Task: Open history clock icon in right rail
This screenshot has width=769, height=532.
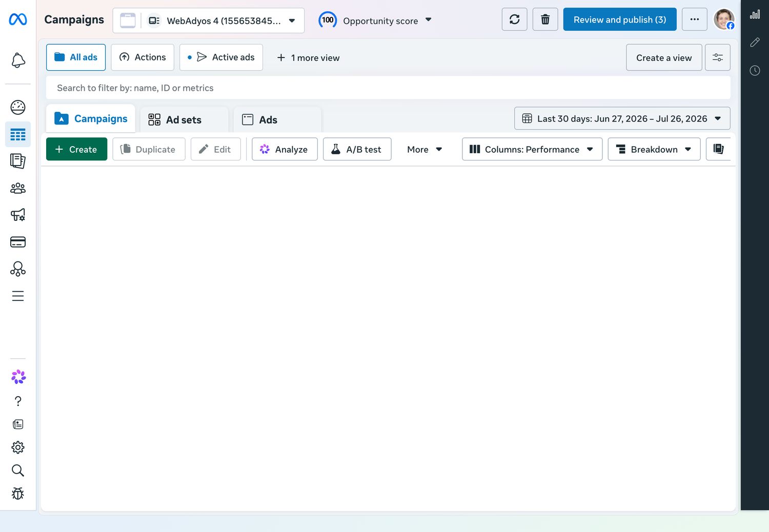Action: pyautogui.click(x=755, y=71)
